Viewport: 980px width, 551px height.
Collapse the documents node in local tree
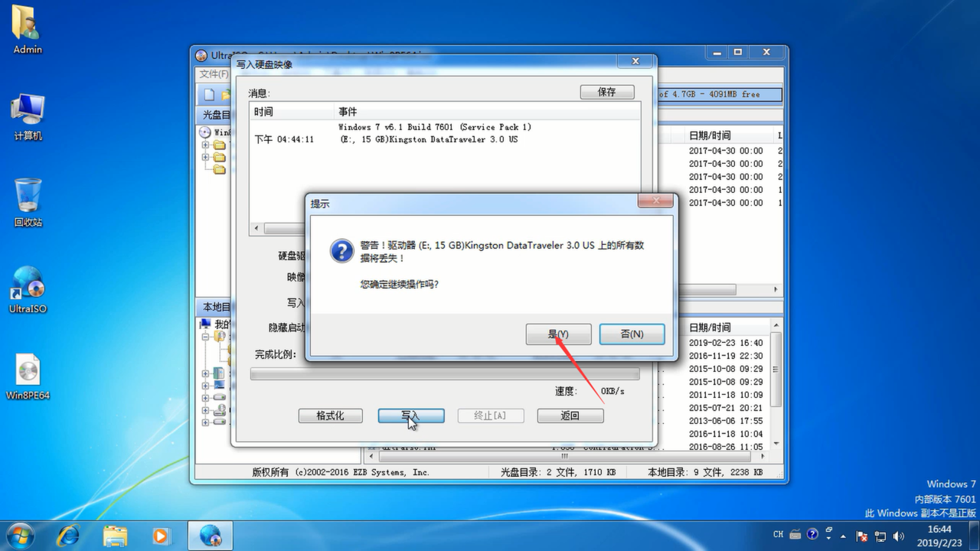(205, 337)
